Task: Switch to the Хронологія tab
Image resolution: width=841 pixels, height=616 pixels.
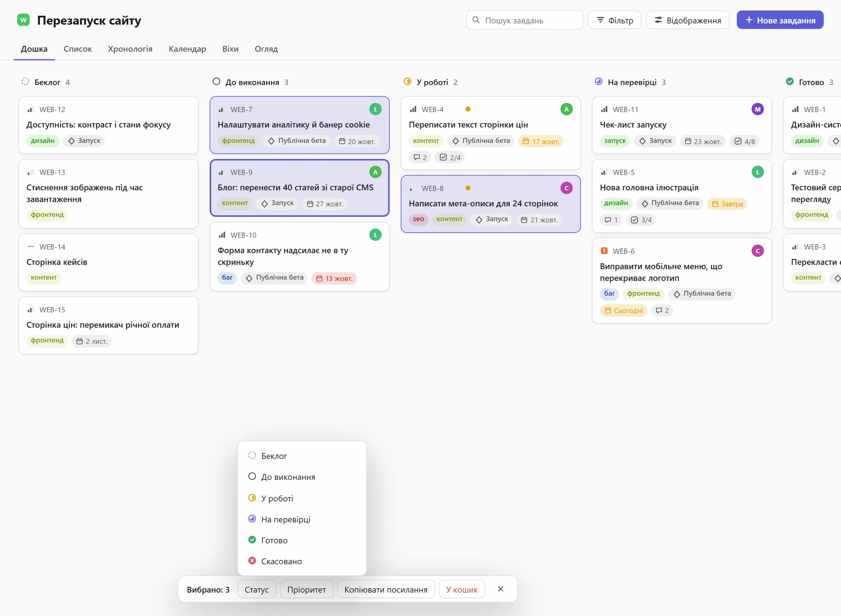Action: pos(130,49)
